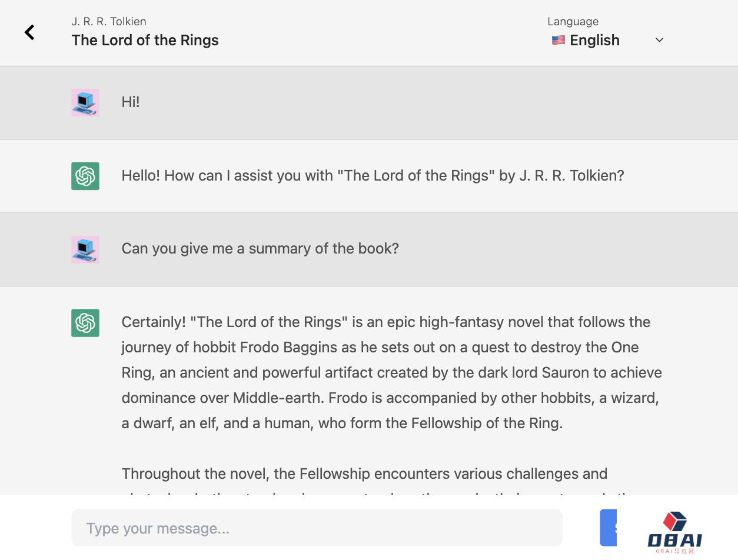
Task: Click "The Lord of the Rings" header title
Action: (x=145, y=40)
